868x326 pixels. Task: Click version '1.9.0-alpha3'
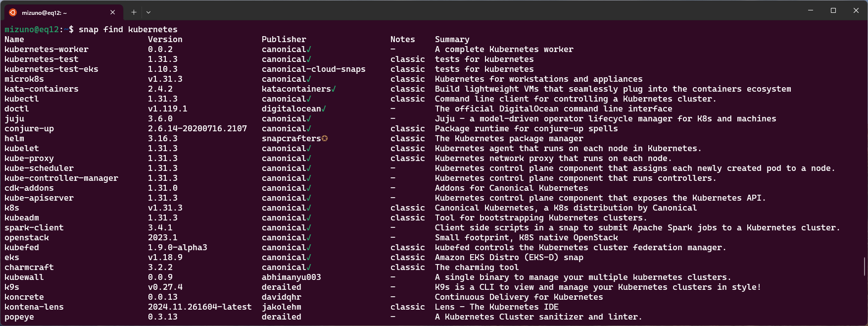coord(178,248)
